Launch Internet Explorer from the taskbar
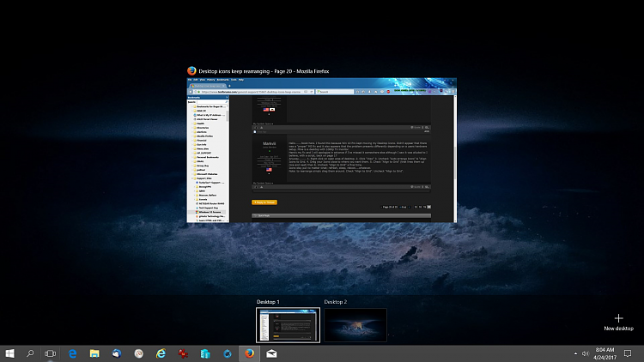 (161, 353)
